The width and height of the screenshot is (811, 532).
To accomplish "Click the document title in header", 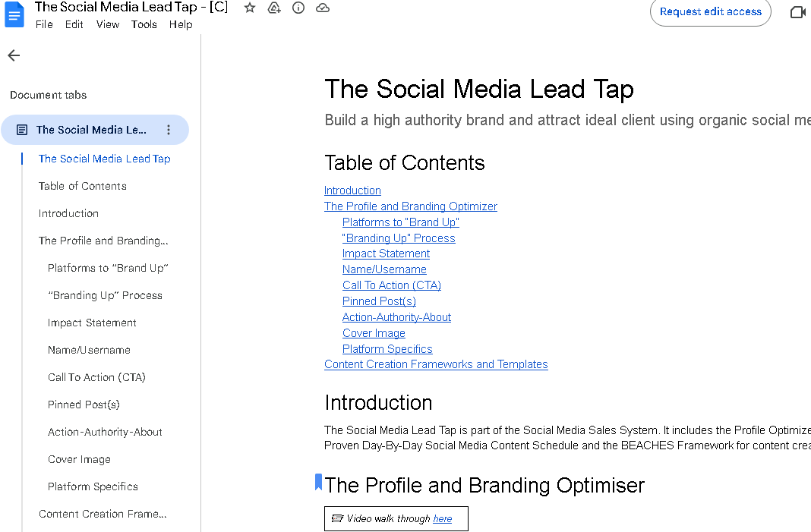I will point(131,8).
